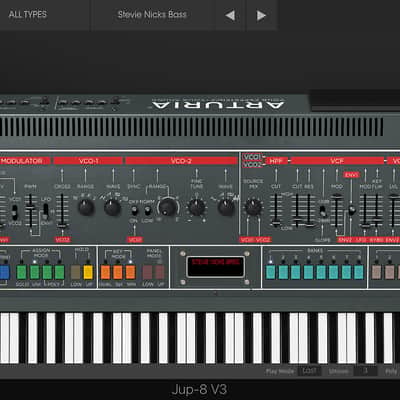Click the blue button left of Assign Mode

(x=4, y=272)
